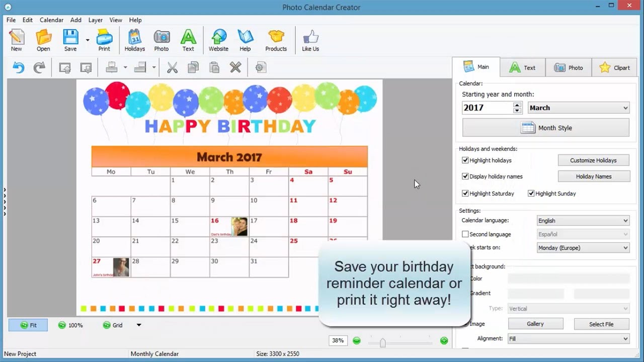
Task: Open the Week starts on dropdown
Action: [583, 248]
